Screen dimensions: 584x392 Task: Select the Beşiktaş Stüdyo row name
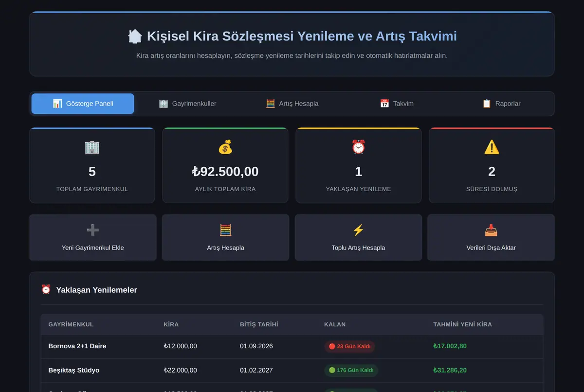(74, 370)
